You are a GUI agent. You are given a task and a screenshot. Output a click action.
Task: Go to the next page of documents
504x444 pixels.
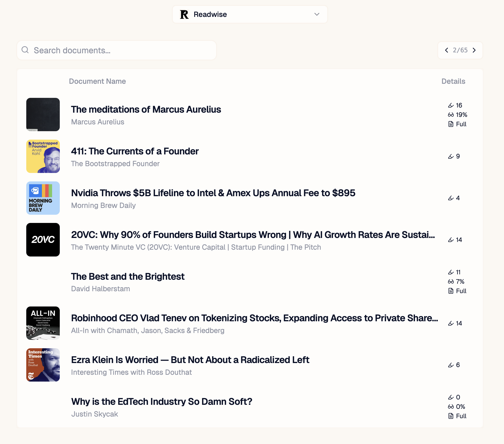tap(474, 50)
